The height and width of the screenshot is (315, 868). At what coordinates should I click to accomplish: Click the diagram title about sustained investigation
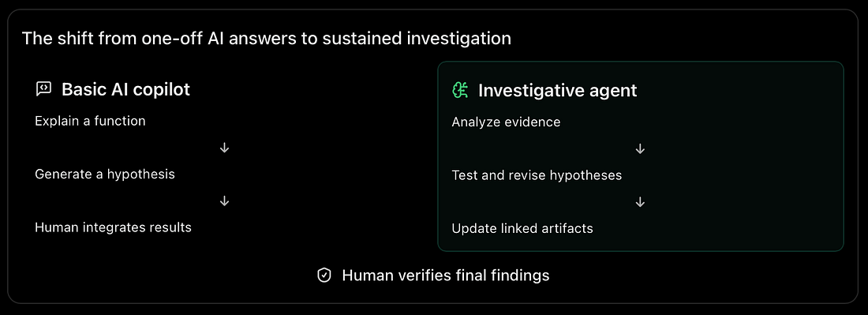[x=266, y=39]
